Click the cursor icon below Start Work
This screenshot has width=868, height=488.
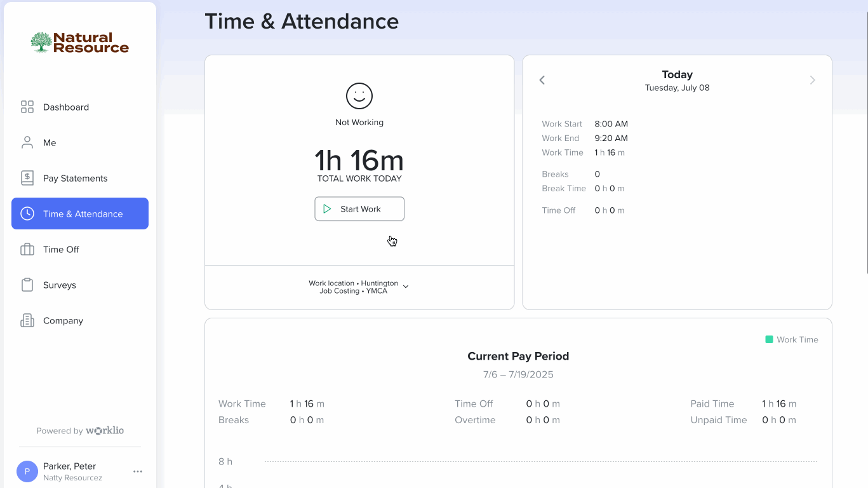tap(392, 241)
